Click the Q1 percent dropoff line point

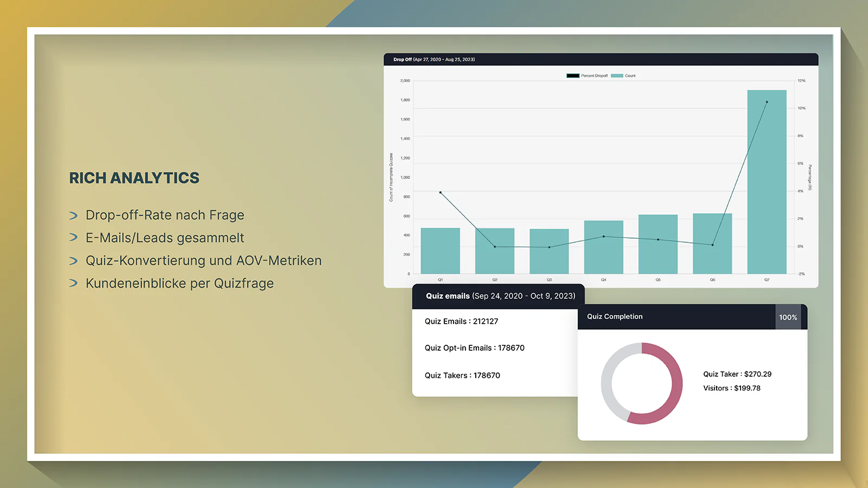pos(441,192)
